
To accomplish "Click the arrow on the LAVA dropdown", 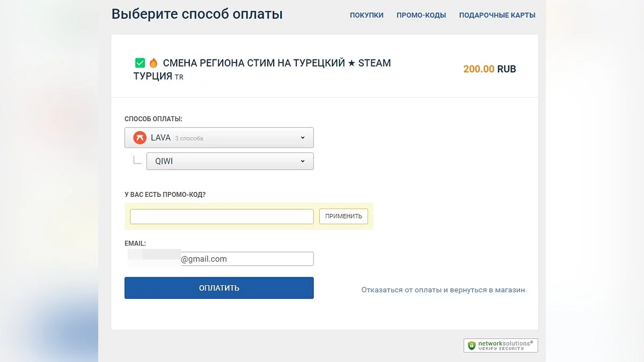I will pyautogui.click(x=303, y=138).
